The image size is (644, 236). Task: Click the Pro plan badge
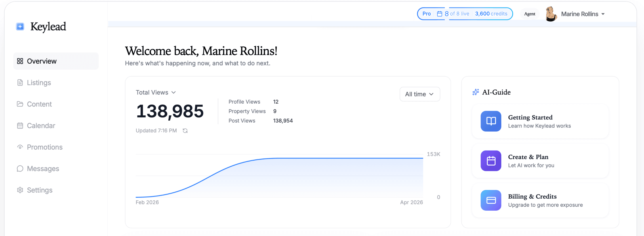[x=426, y=14]
